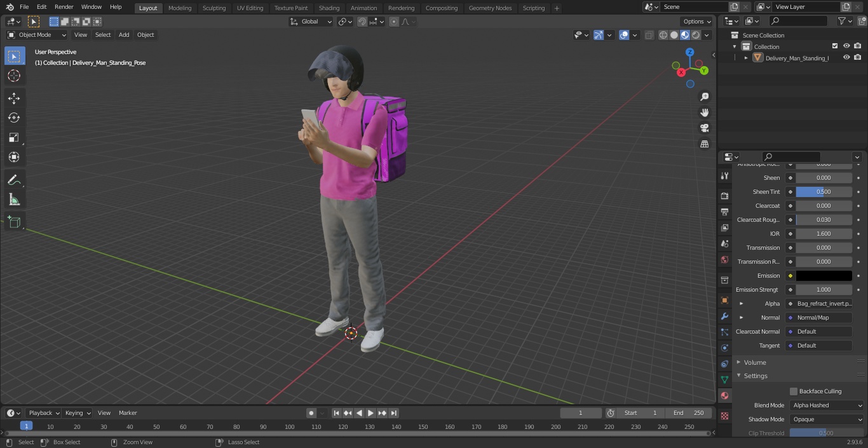Switch orthographic/perspective grid icon

[705, 144]
